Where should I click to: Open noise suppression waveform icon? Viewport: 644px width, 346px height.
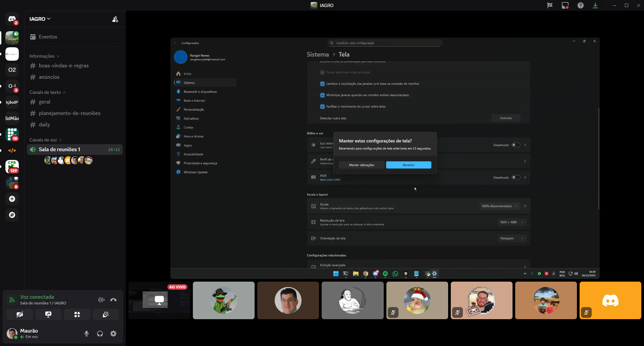[x=101, y=300]
